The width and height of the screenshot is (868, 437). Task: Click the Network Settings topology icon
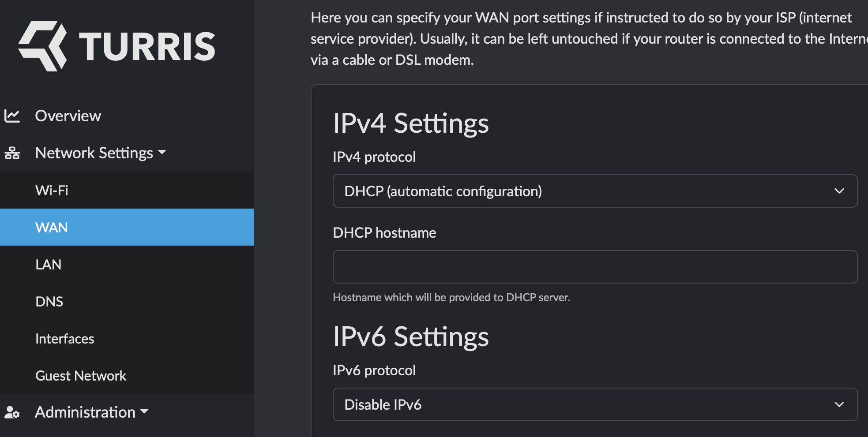tap(12, 153)
